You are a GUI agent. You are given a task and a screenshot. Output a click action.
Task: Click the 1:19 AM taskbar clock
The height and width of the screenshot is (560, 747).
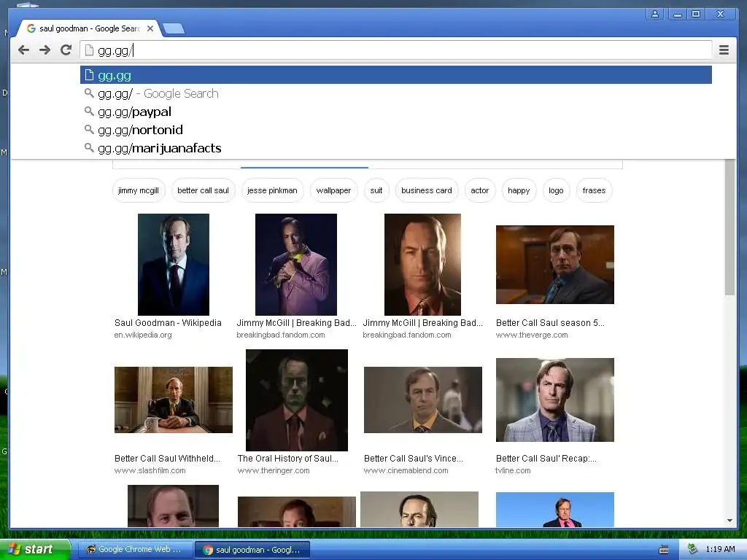point(720,549)
